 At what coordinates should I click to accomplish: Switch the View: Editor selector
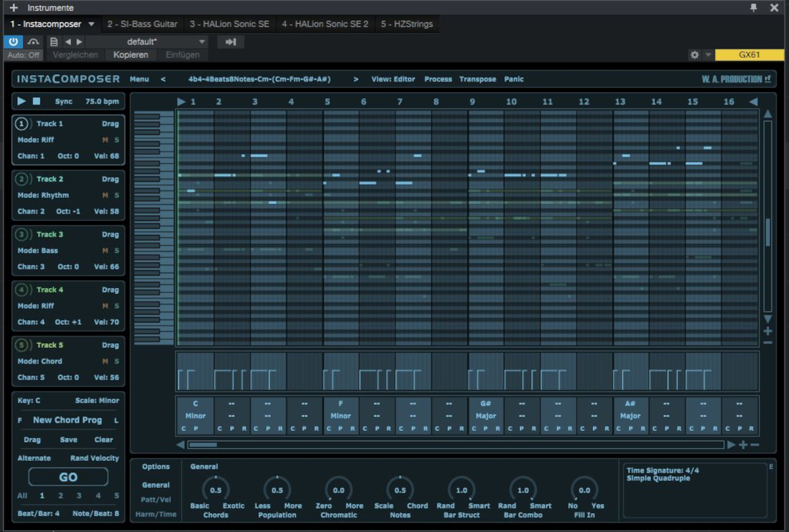coord(393,79)
